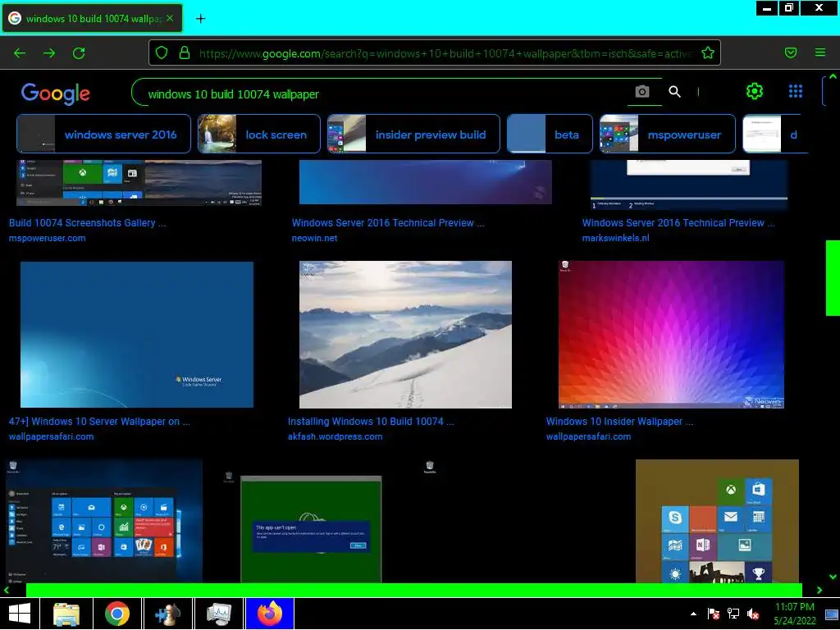Open the snowy mountain wallpaper thumbnail
Viewport: 840px width, 630px height.
click(x=405, y=335)
